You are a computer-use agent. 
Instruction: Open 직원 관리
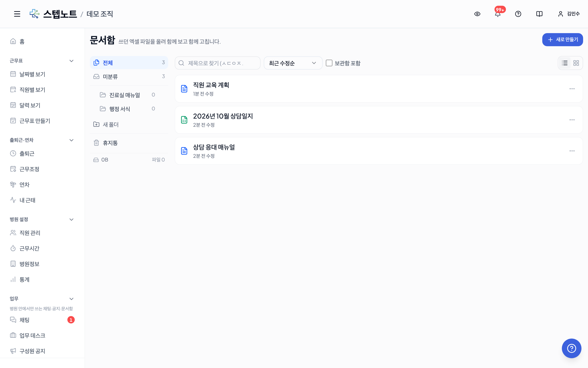(x=42, y=233)
